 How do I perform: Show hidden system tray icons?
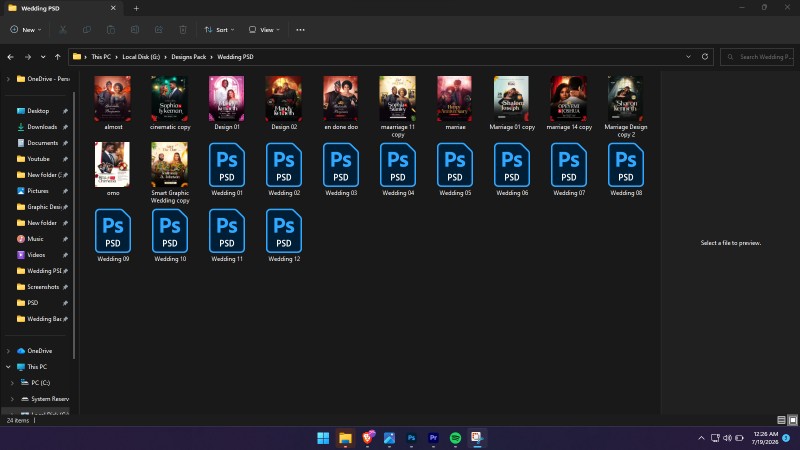[x=701, y=438]
